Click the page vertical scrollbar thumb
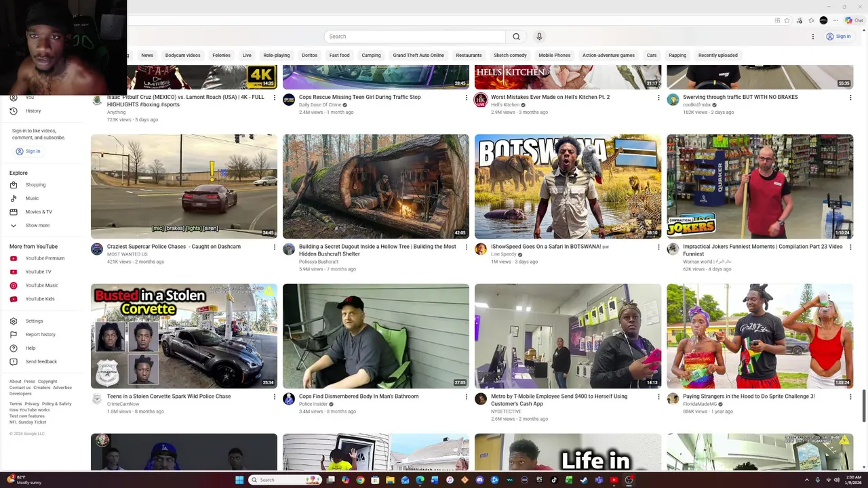868x488 pixels. point(864,406)
